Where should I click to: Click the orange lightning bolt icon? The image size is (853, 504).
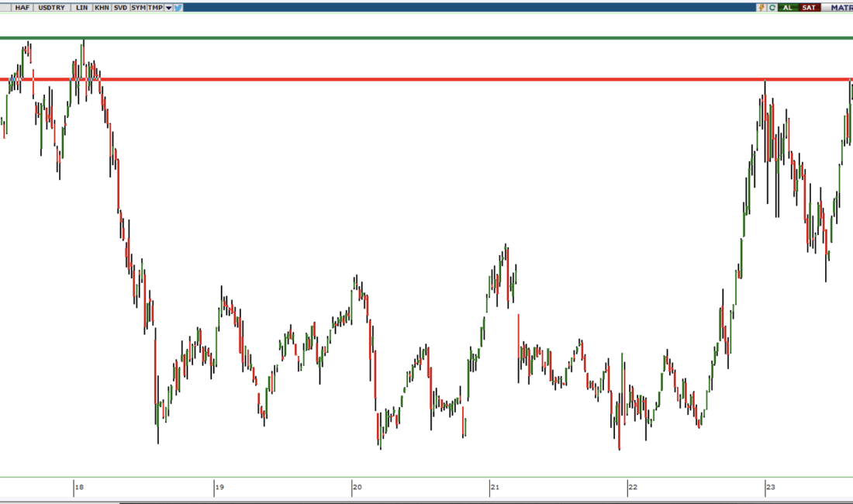click(x=761, y=7)
